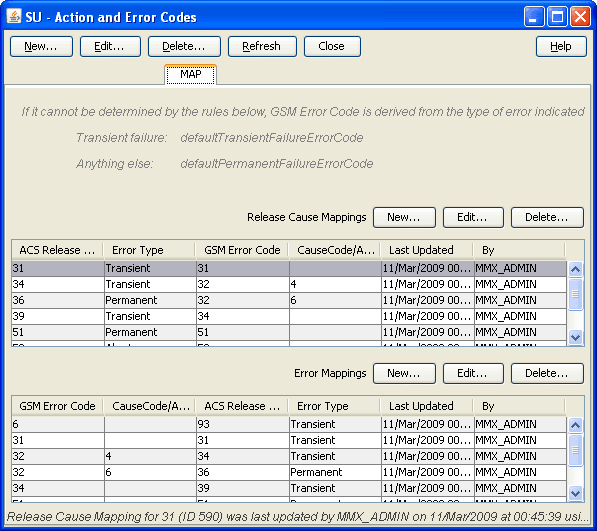Add new Release Cause Mapping
The width and height of the screenshot is (597, 531).
pyautogui.click(x=404, y=217)
